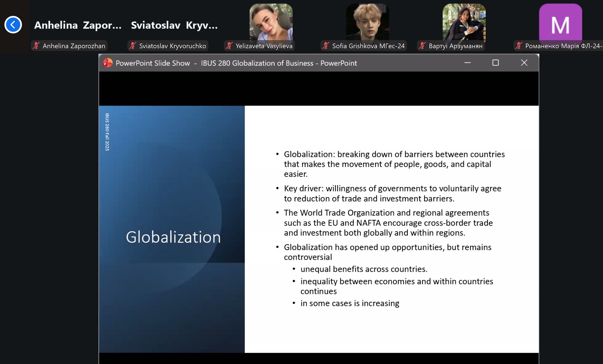Viewport: 603px width, 364px height.
Task: Click Романенко Марія's muted microphone icon
Action: click(x=519, y=46)
